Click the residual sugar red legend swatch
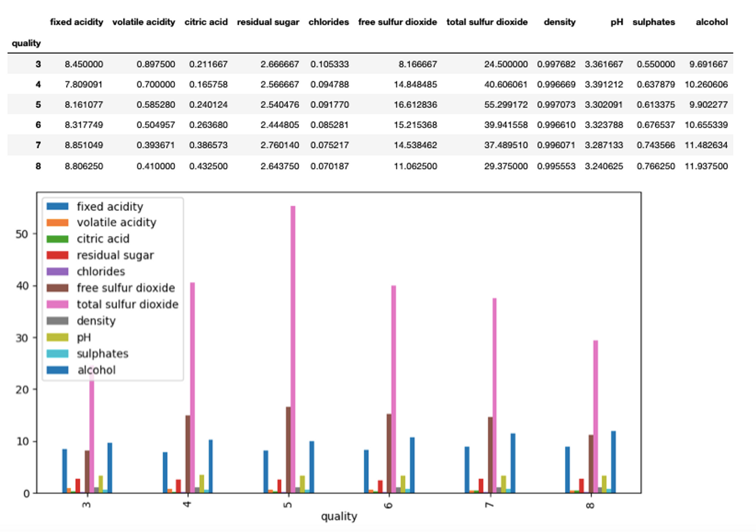This screenshot has height=532, width=756. coord(57,255)
